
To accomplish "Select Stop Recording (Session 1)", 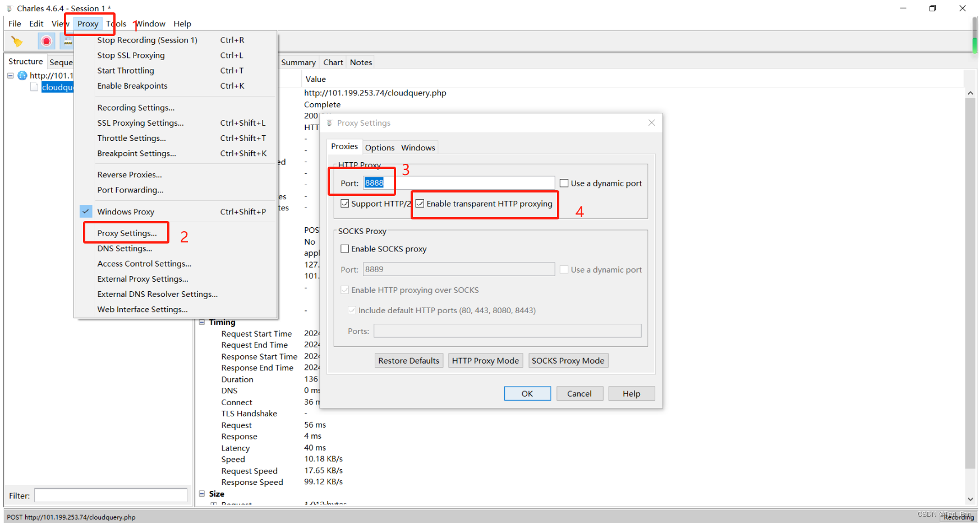I will click(x=176, y=40).
